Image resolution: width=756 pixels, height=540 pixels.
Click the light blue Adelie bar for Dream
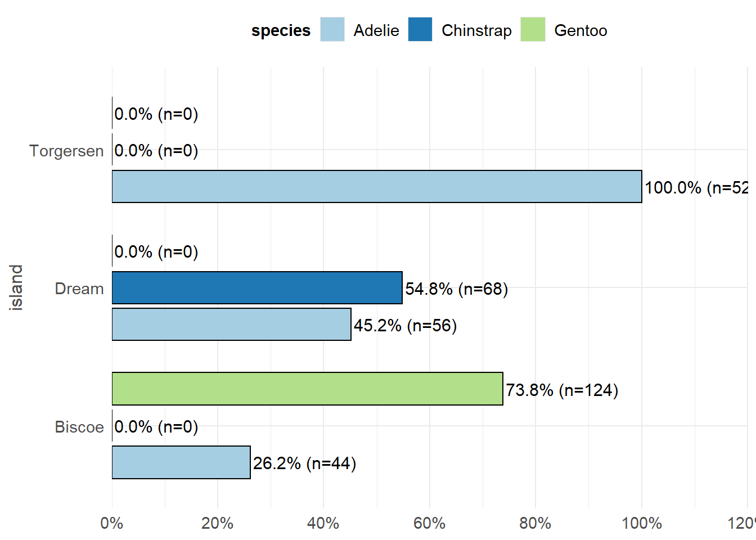(231, 325)
